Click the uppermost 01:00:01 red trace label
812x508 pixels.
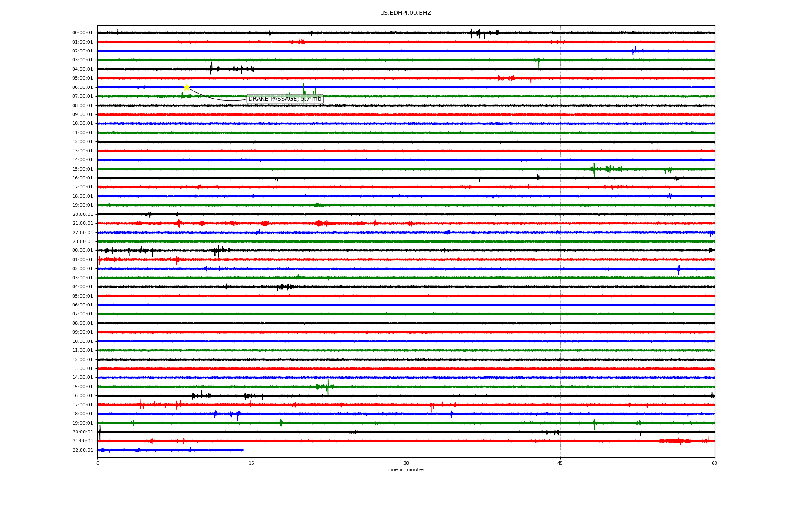point(82,42)
